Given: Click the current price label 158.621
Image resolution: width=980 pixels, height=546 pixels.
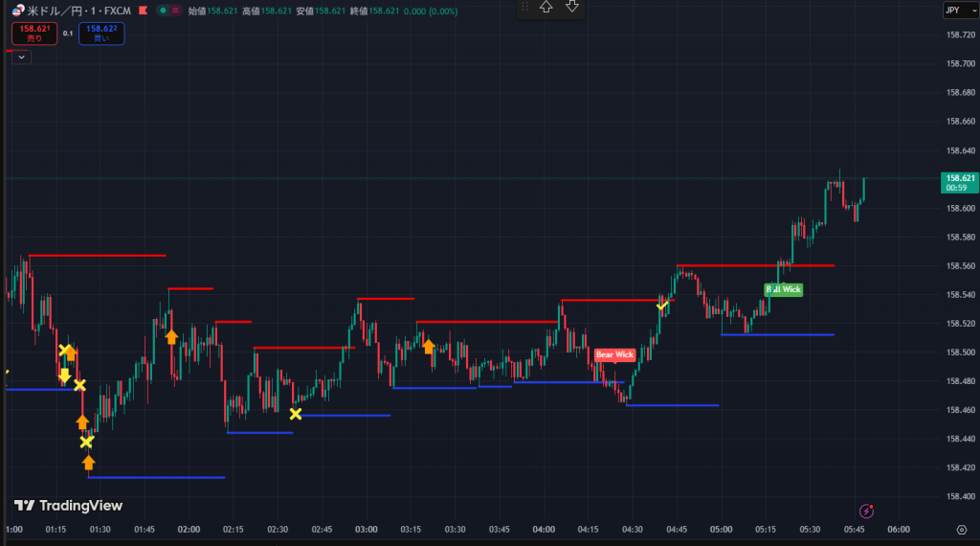Looking at the screenshot, I should point(959,178).
